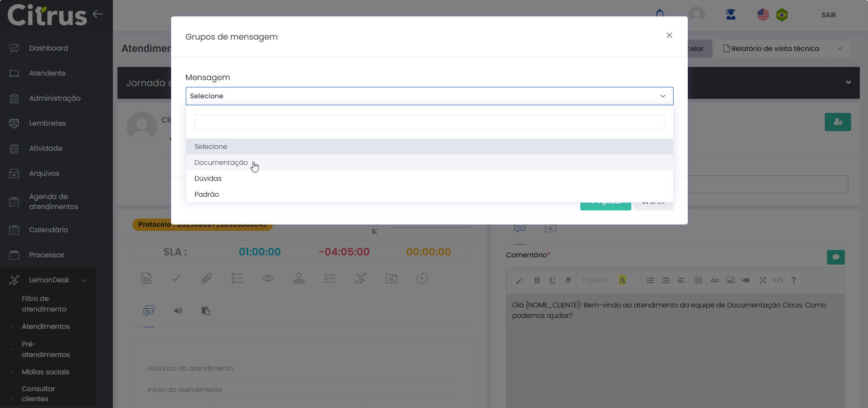Click the graduate support icon
This screenshot has width=868, height=408.
(x=731, y=15)
